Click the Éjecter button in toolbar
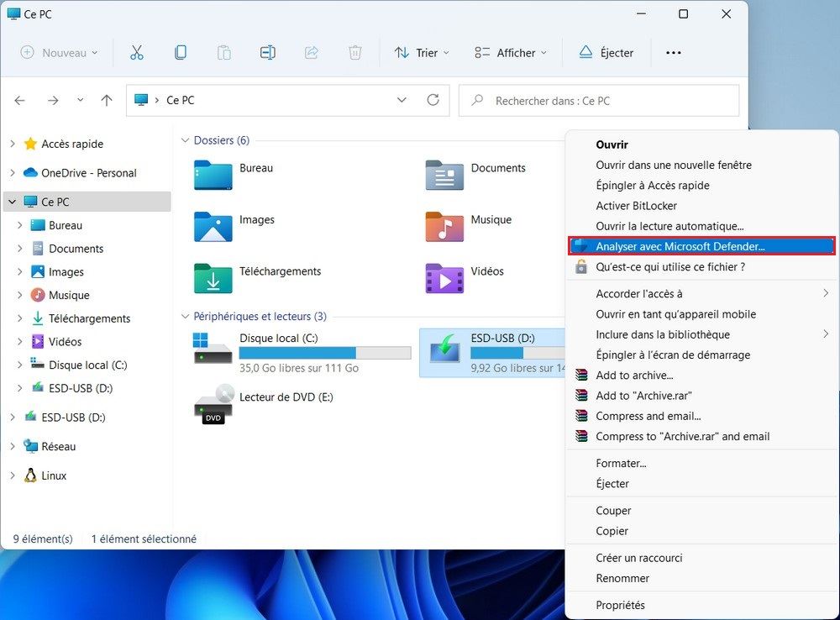Viewport: 840px width, 620px height. point(606,53)
